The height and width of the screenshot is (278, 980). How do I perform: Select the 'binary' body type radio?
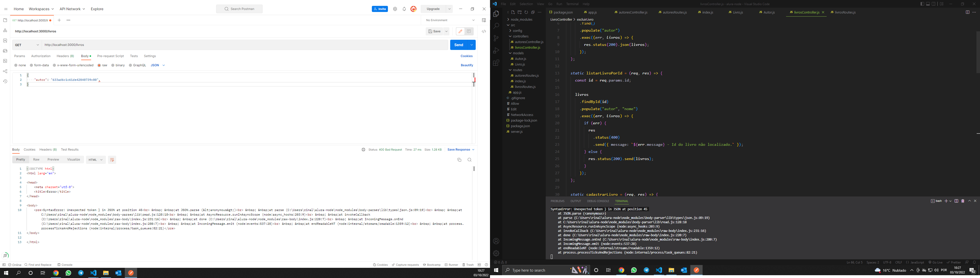pyautogui.click(x=113, y=65)
